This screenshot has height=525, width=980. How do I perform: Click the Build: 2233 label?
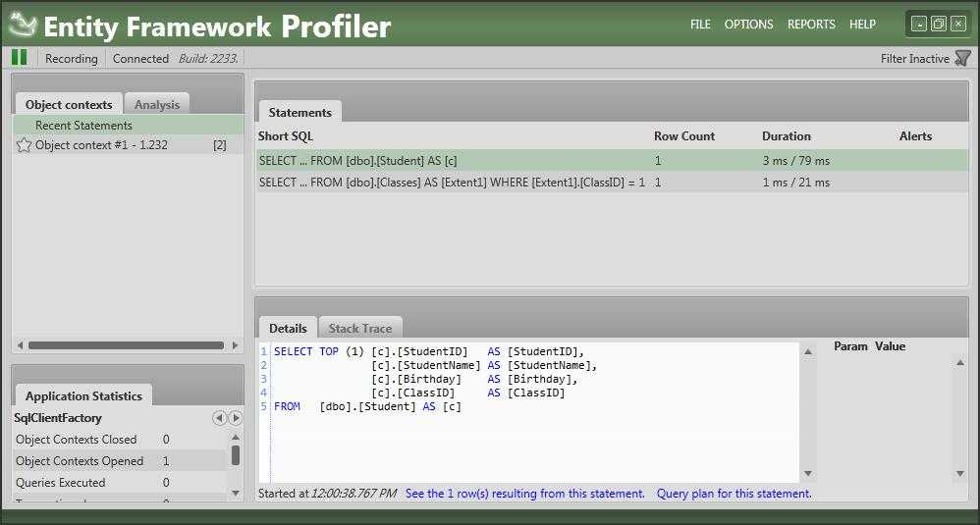[208, 58]
